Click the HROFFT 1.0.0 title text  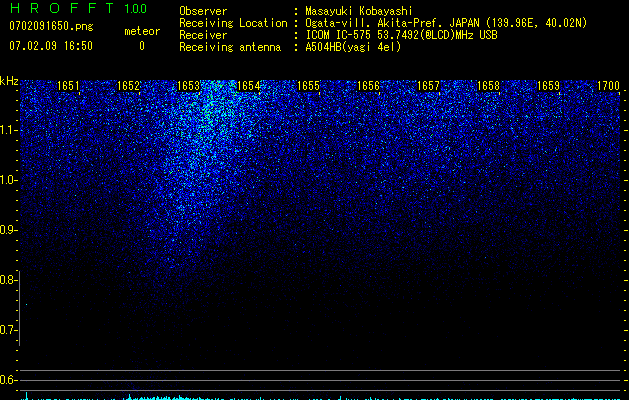78,8
